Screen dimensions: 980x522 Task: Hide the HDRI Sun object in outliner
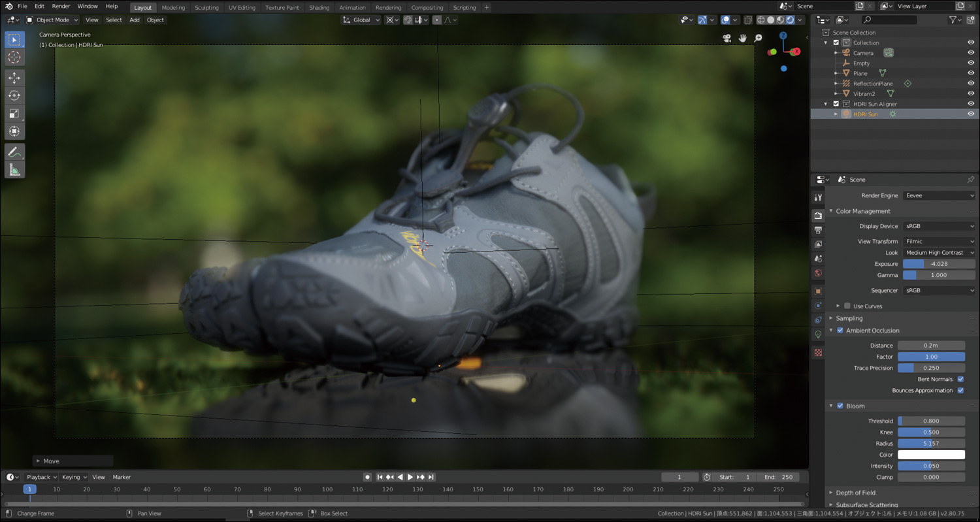click(x=971, y=114)
